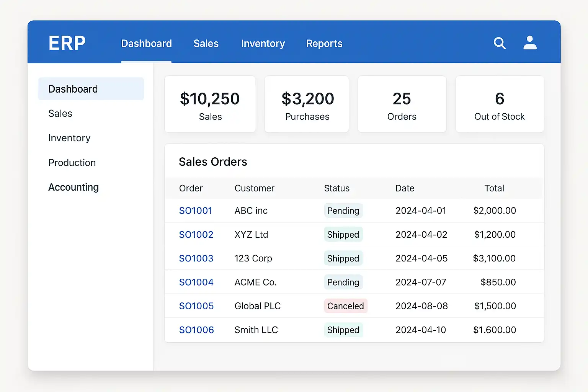The image size is (588, 392).
Task: Click Sales in the left sidebar
Action: pos(60,114)
